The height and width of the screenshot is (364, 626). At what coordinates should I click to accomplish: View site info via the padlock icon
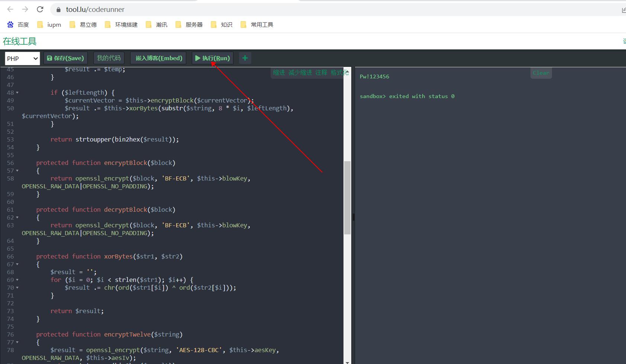pyautogui.click(x=58, y=9)
